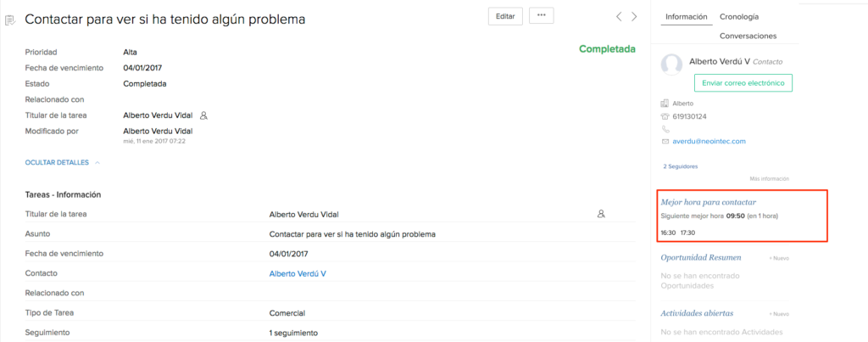
Task: Go to previous record arrow
Action: pos(620,17)
